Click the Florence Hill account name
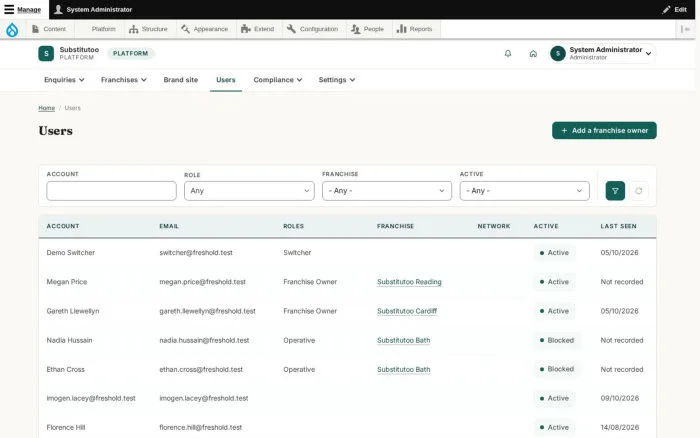The image size is (700, 438). point(66,427)
